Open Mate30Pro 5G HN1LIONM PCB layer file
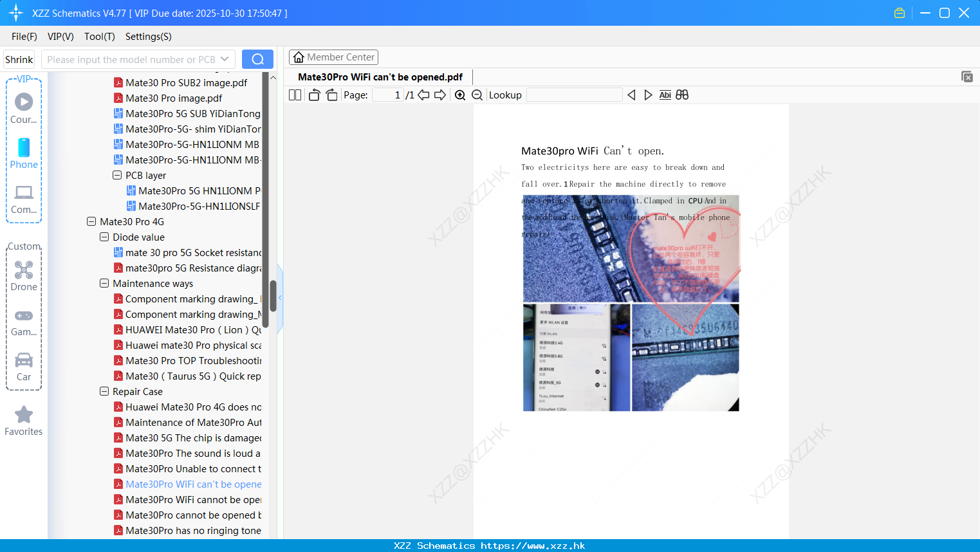980x552 pixels. (194, 190)
